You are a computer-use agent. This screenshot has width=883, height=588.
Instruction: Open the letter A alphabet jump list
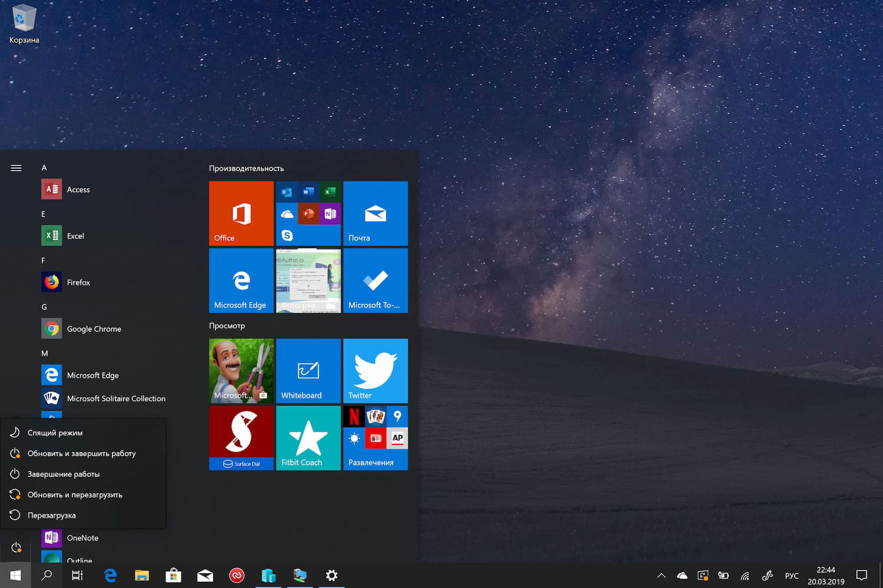tap(44, 167)
